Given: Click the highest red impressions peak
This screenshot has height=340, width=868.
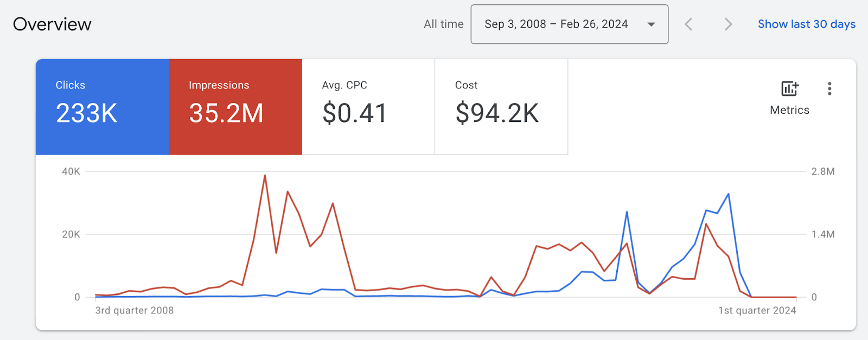Looking at the screenshot, I should [x=265, y=176].
